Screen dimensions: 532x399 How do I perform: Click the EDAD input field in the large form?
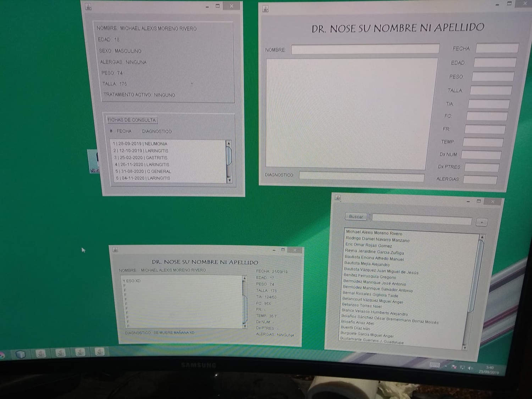click(495, 62)
